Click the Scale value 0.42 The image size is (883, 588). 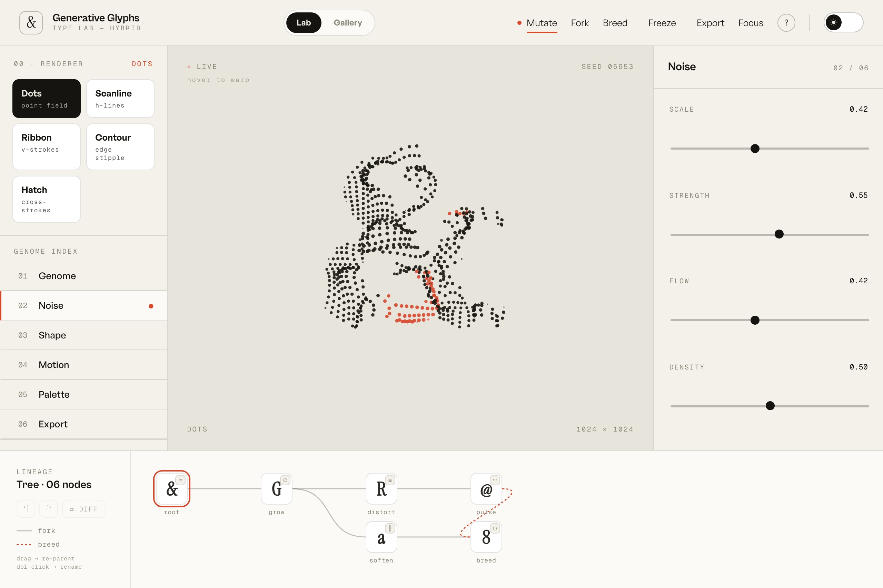859,109
